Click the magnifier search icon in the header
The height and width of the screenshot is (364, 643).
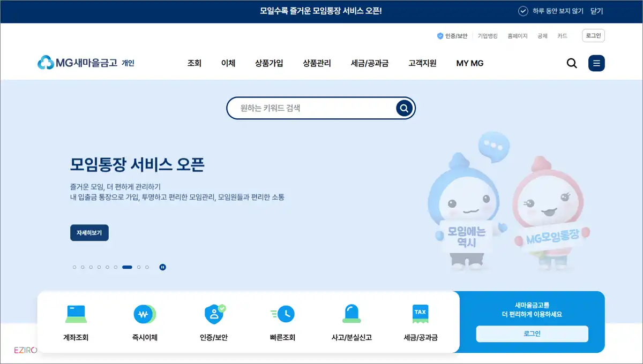click(571, 63)
